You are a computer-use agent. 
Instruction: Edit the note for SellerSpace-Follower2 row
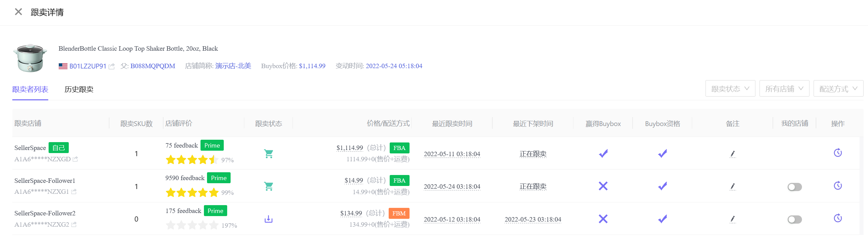732,219
